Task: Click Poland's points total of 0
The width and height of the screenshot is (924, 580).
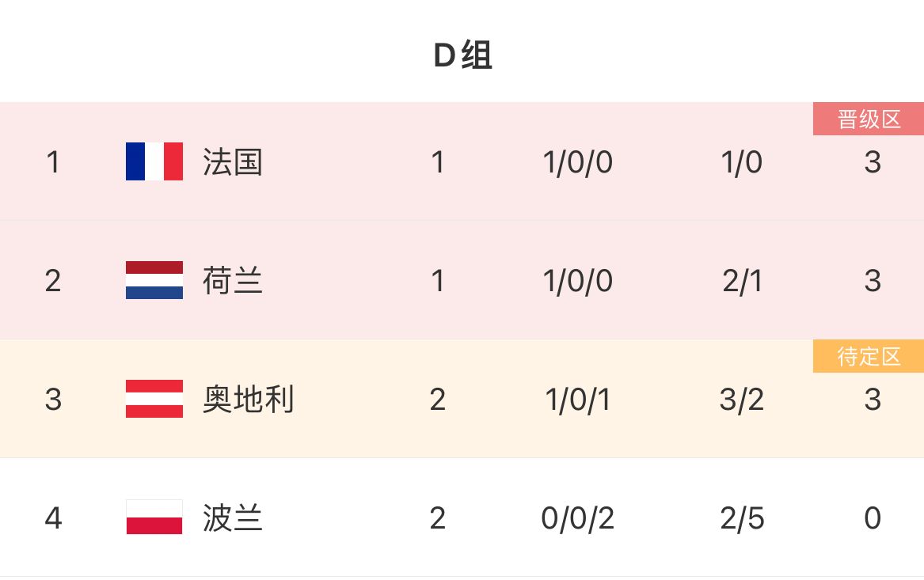Action: [x=872, y=518]
